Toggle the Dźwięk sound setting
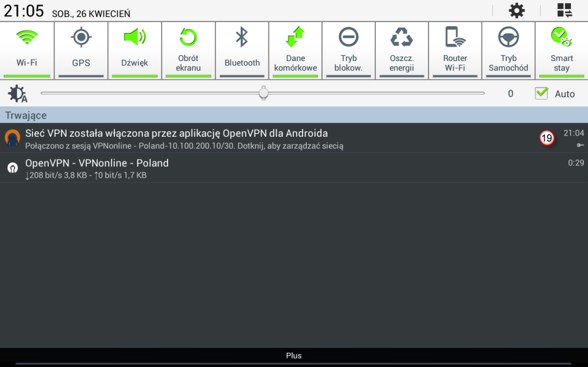Image resolution: width=588 pixels, height=367 pixels. [x=134, y=50]
